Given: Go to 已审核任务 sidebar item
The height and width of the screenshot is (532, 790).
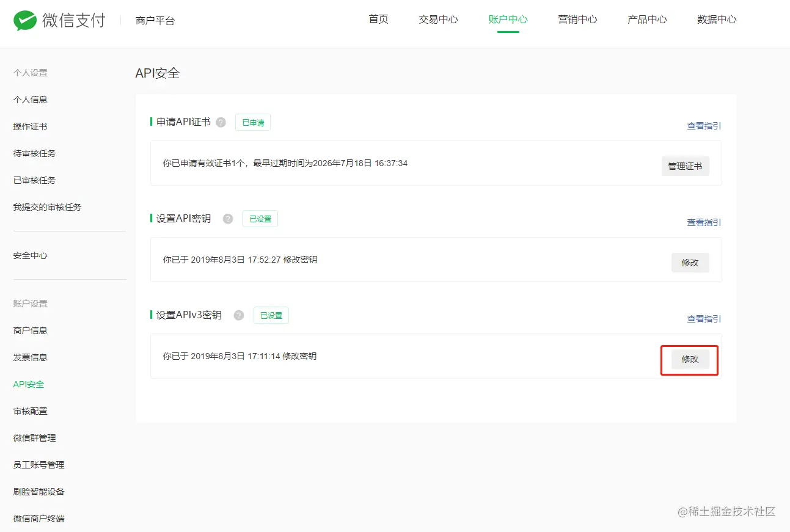Looking at the screenshot, I should coord(35,180).
